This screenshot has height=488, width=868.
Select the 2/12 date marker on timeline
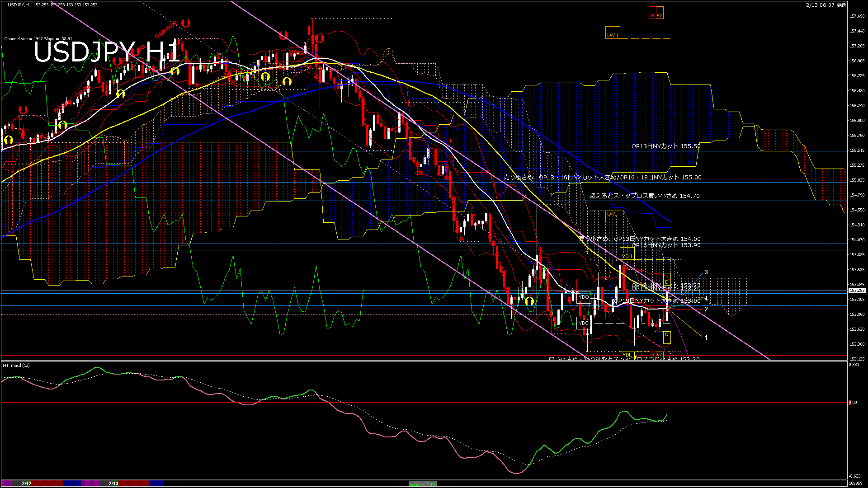click(x=27, y=483)
